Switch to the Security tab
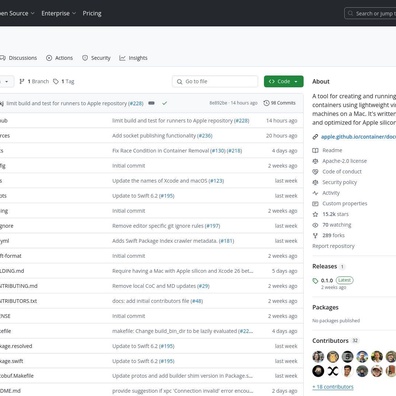The width and height of the screenshot is (396, 396). (x=96, y=58)
